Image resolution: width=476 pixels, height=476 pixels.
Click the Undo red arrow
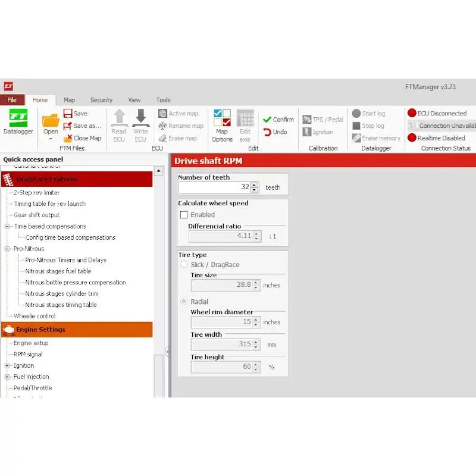[x=267, y=132]
